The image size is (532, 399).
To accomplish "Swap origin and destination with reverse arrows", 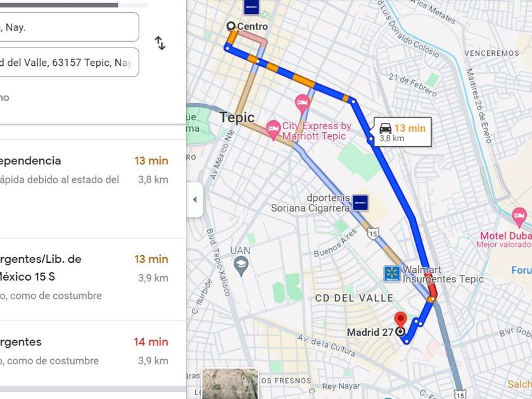I will (x=160, y=44).
